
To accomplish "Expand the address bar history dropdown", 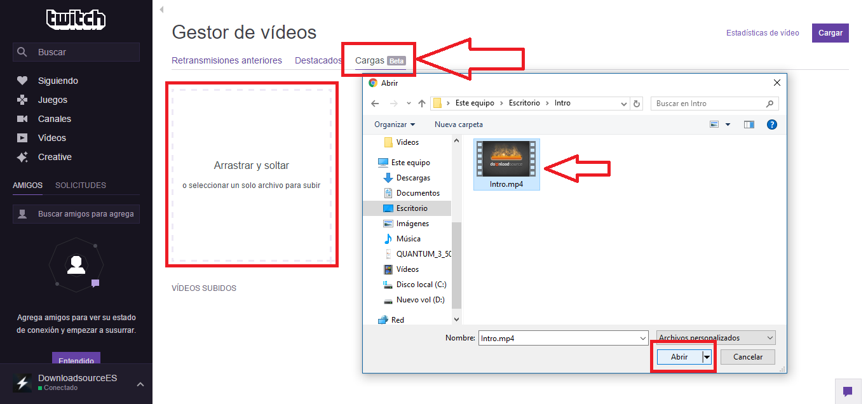I will tap(624, 104).
